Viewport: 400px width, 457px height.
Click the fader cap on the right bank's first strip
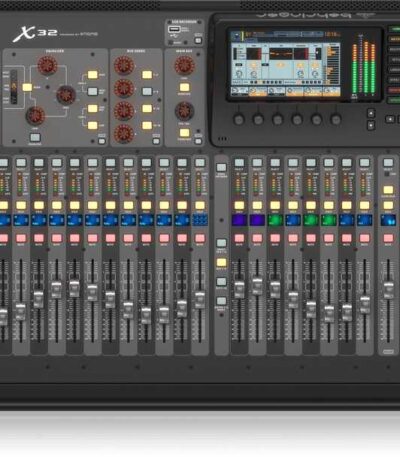(x=239, y=289)
